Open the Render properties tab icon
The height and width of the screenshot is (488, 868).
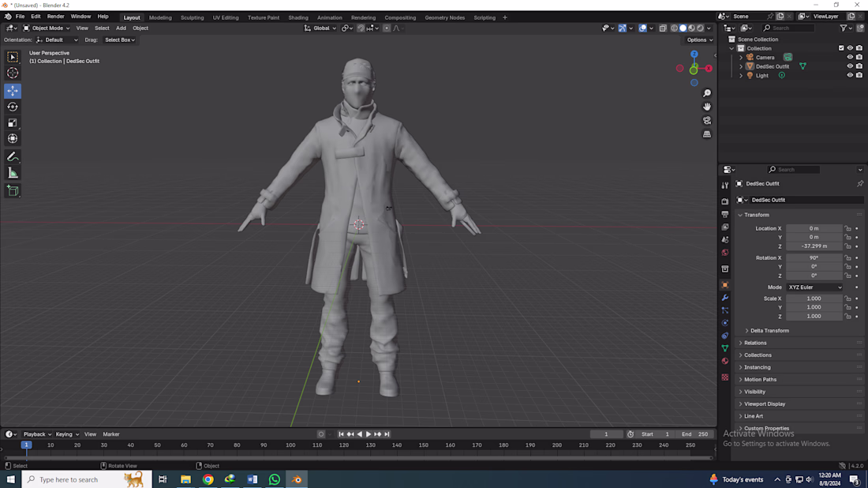(724, 201)
